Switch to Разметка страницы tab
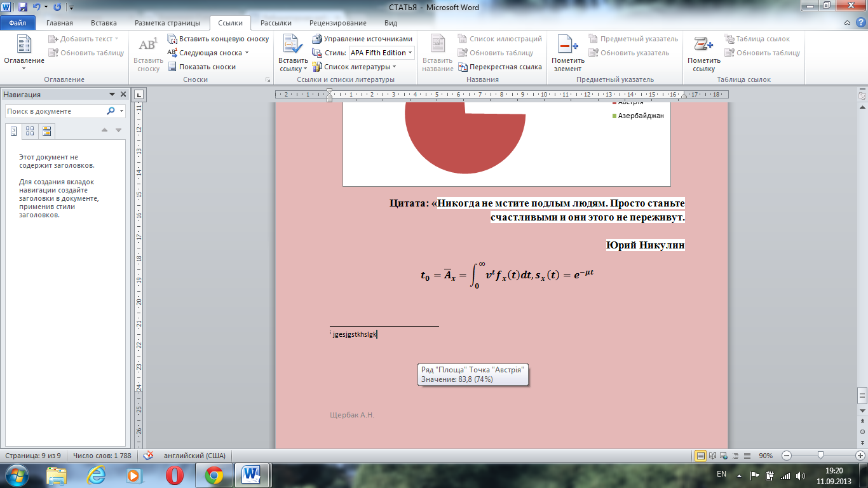The width and height of the screenshot is (868, 488). (167, 23)
